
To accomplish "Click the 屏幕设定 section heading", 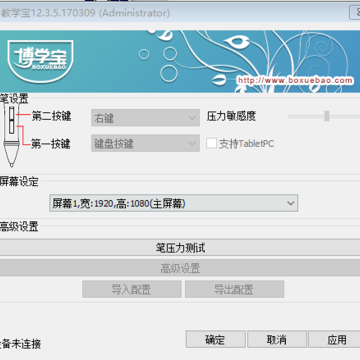I will [x=19, y=182].
